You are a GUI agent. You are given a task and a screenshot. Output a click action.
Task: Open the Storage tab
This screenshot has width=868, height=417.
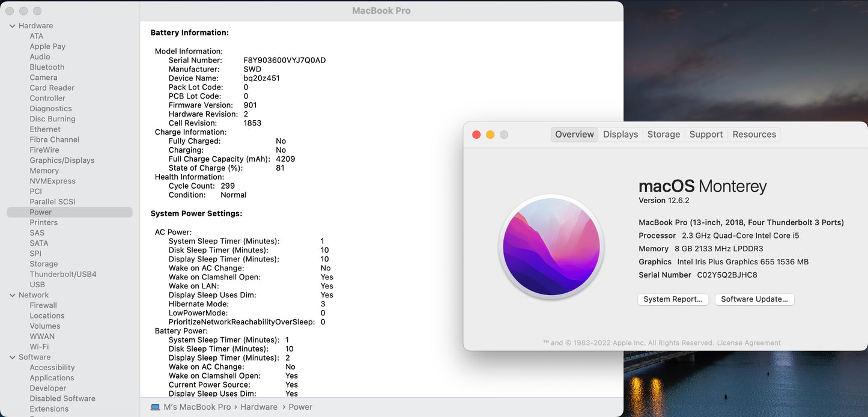coord(663,135)
